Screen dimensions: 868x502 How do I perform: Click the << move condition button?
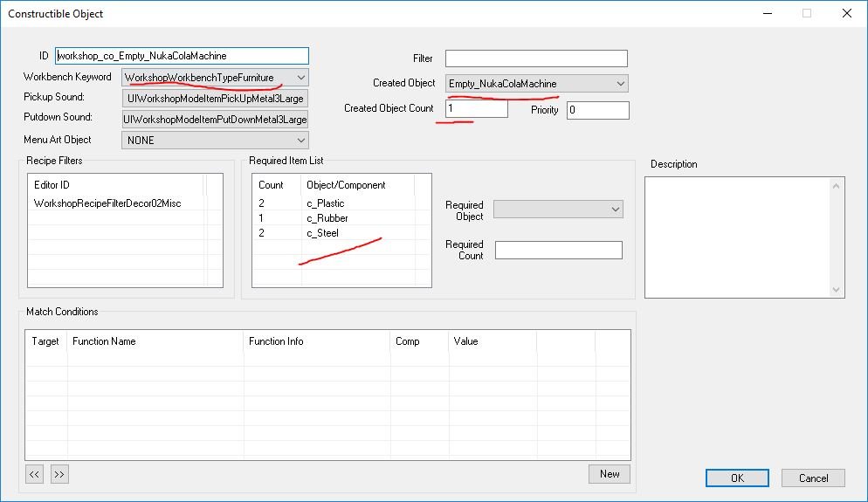pos(34,474)
